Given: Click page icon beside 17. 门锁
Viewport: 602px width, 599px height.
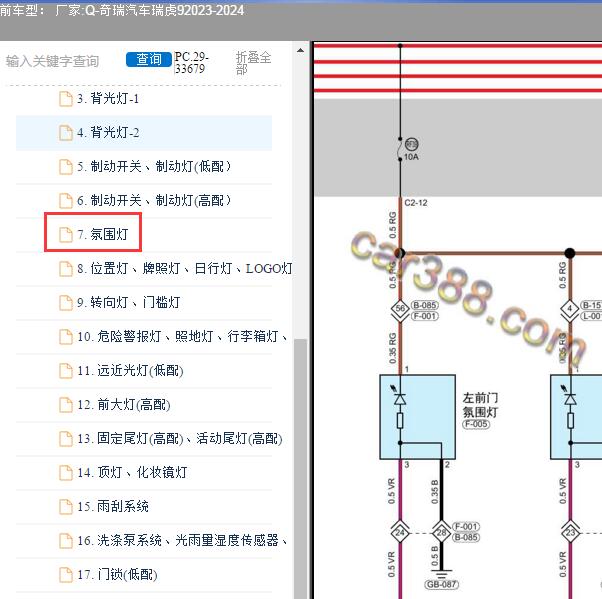Looking at the screenshot, I should [66, 574].
